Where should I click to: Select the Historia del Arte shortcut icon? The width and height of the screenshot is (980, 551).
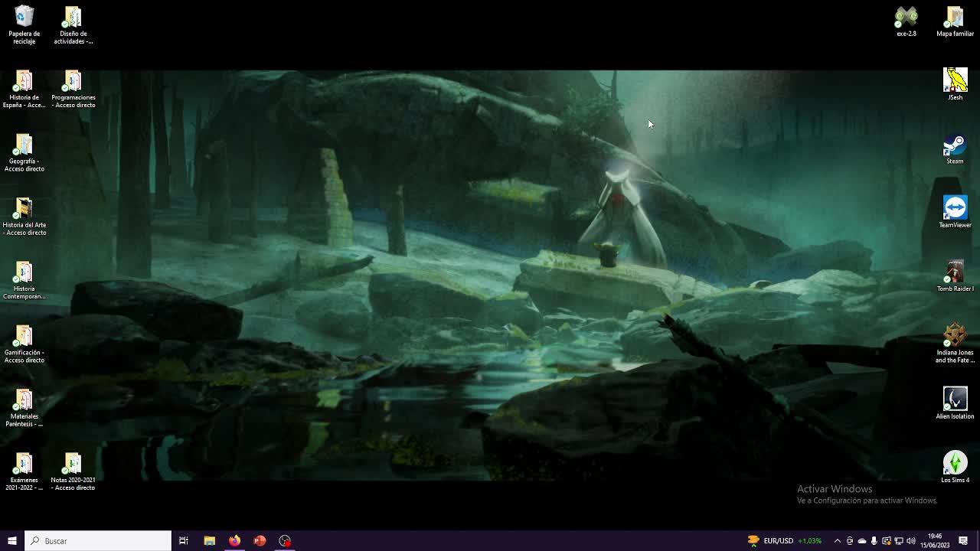24,217
